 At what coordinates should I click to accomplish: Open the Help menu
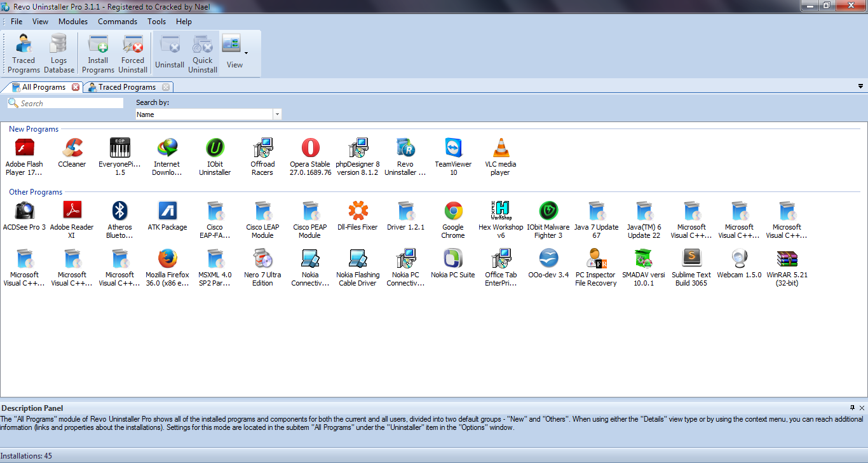click(184, 22)
